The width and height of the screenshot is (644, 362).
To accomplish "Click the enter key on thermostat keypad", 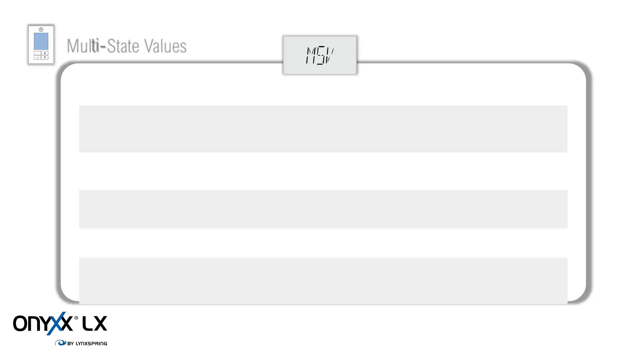I will [37, 57].
